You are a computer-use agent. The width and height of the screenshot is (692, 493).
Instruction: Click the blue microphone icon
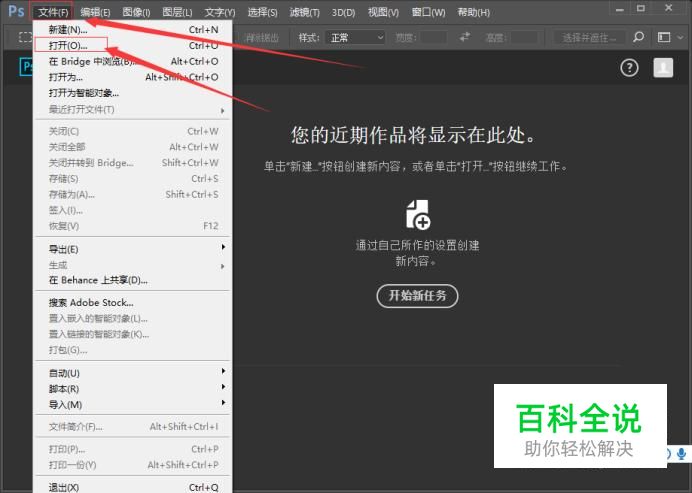[x=681, y=453]
